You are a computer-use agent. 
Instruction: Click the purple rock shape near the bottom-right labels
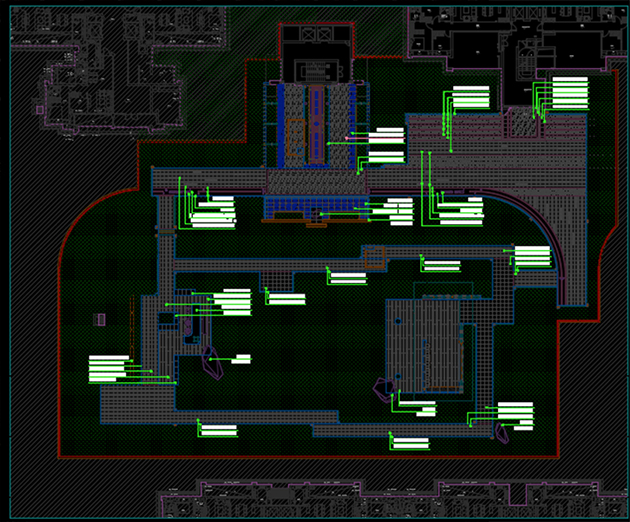498,428
